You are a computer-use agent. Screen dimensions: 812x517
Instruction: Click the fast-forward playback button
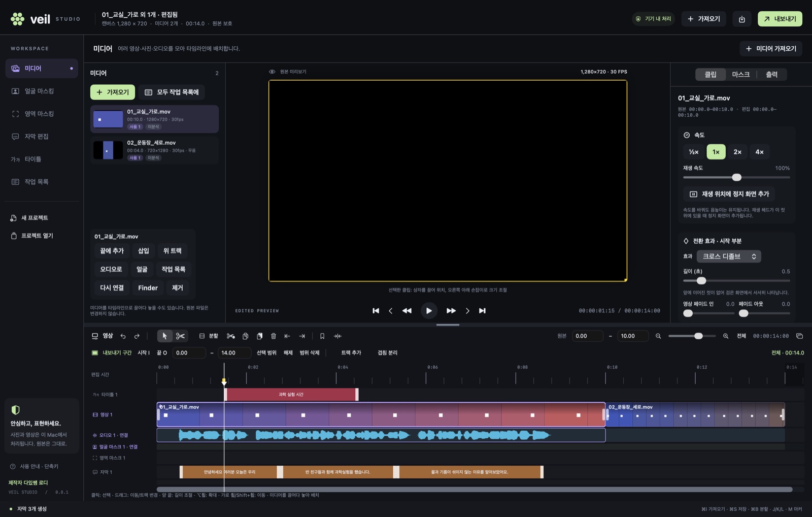click(451, 311)
